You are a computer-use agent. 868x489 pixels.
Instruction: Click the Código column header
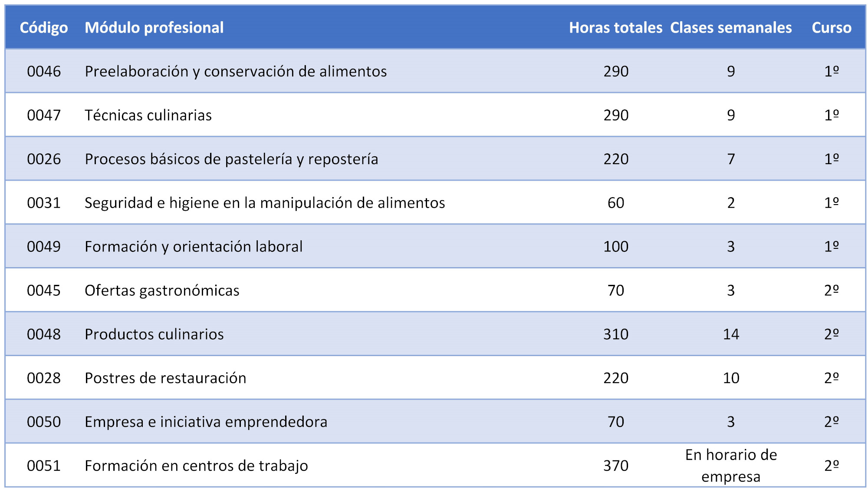(44, 28)
